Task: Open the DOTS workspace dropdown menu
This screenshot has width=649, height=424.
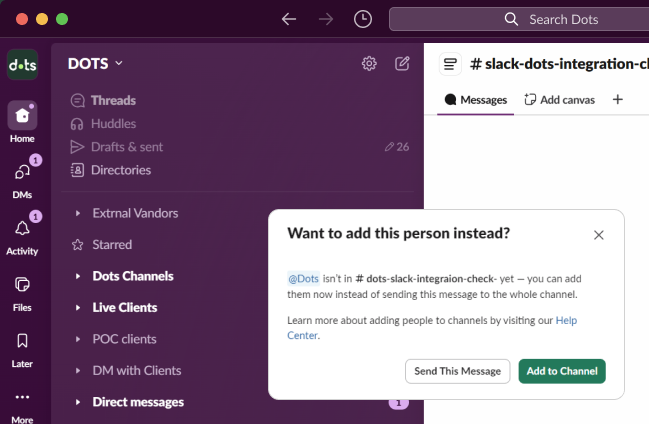Action: [x=96, y=63]
